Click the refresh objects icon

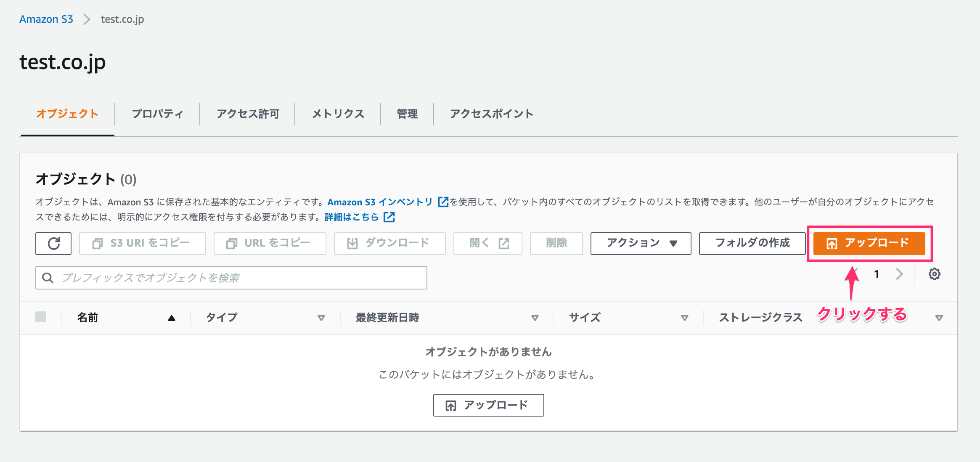click(54, 243)
